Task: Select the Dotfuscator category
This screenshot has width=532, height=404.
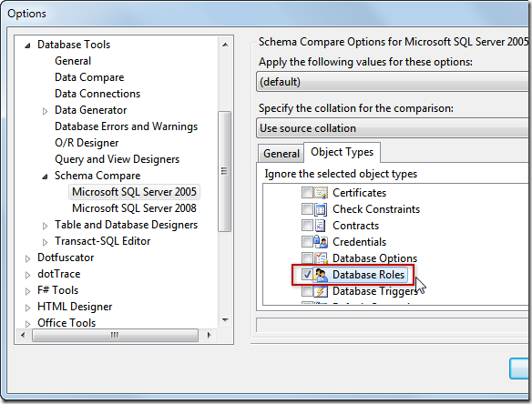Action: (x=66, y=258)
